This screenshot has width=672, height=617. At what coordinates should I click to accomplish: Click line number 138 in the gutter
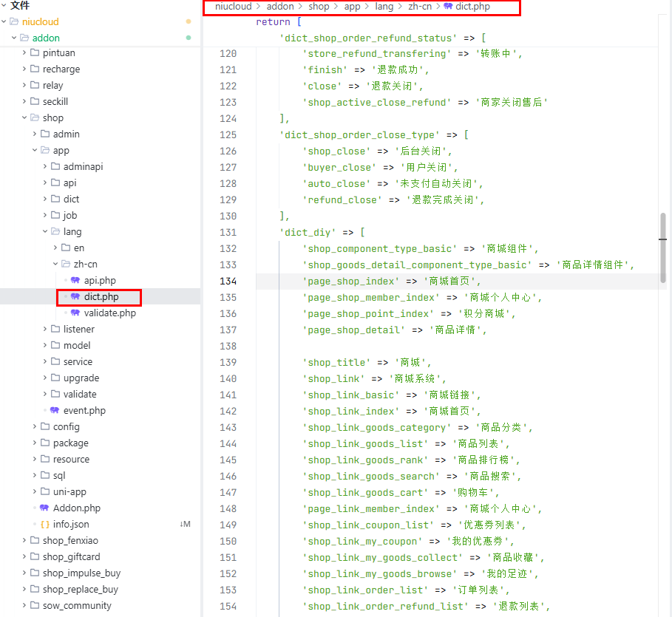(228, 346)
